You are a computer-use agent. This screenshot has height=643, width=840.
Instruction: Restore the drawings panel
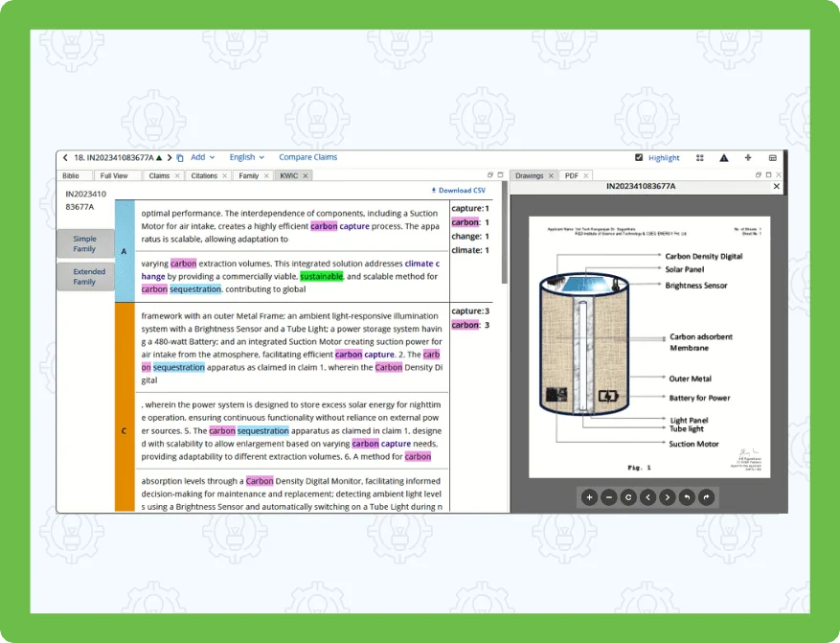click(758, 174)
